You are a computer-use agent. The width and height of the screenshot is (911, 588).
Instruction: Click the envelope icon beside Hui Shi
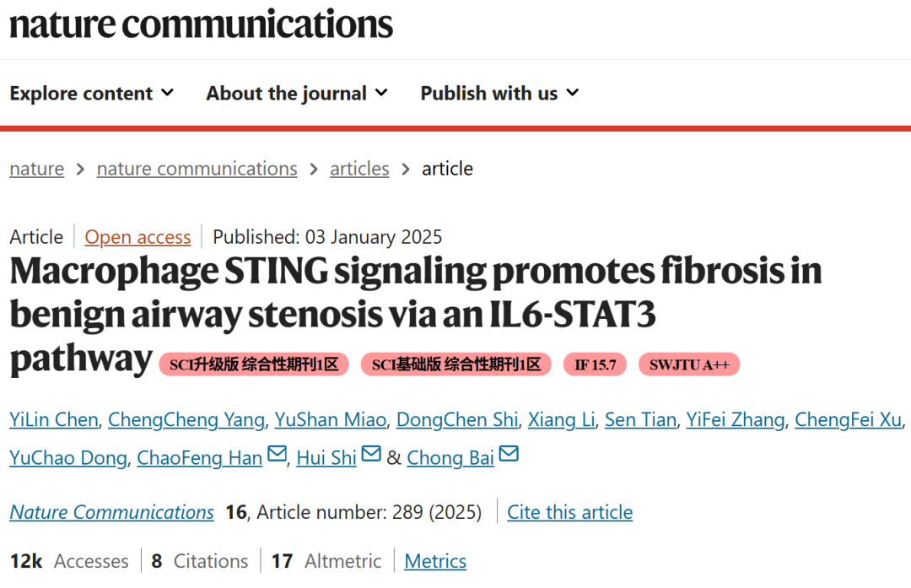click(x=371, y=456)
